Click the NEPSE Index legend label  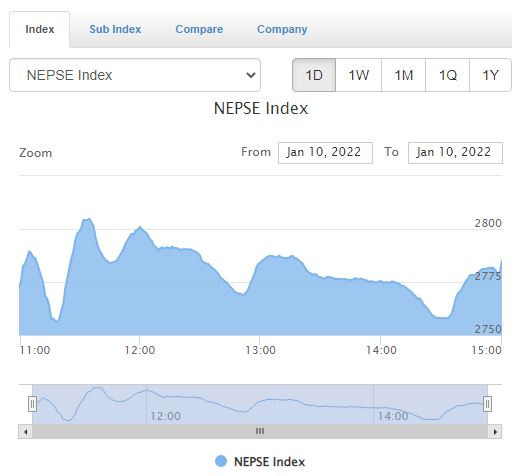click(269, 462)
